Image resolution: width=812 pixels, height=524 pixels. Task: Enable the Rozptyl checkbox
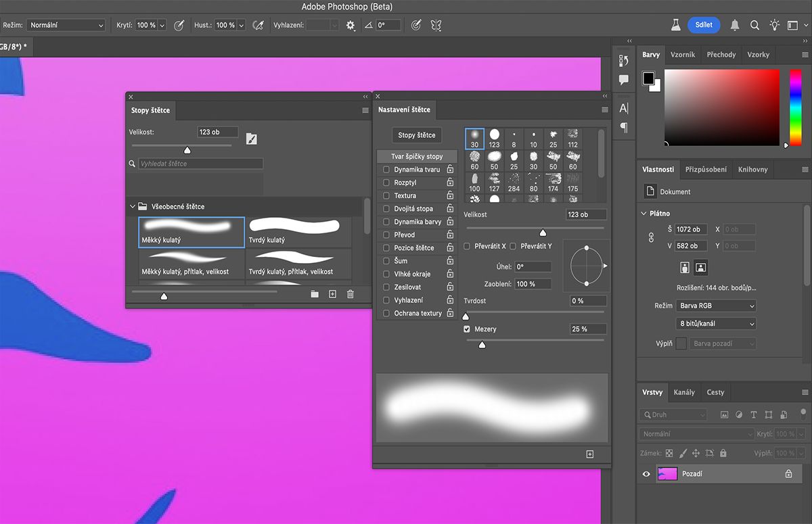click(386, 183)
